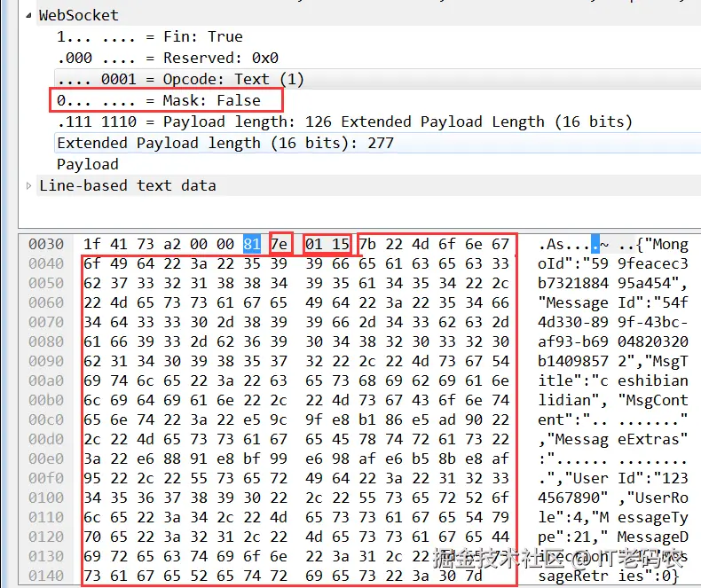
Task: Select the Opcode: Text (1) field
Action: point(378,79)
